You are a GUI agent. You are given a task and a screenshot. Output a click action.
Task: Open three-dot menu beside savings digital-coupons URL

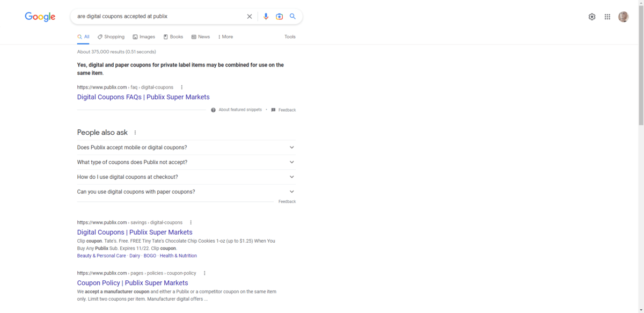(191, 222)
